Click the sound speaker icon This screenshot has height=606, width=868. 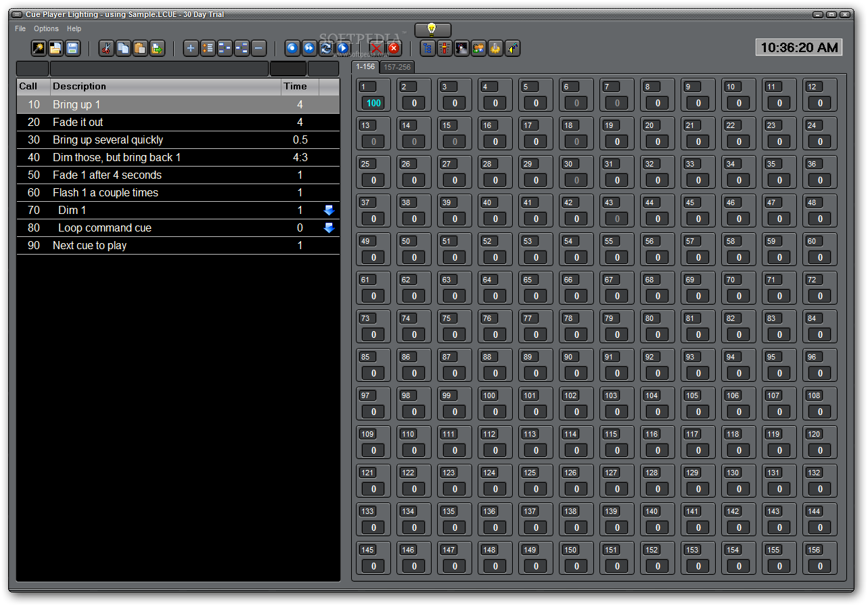click(x=512, y=48)
